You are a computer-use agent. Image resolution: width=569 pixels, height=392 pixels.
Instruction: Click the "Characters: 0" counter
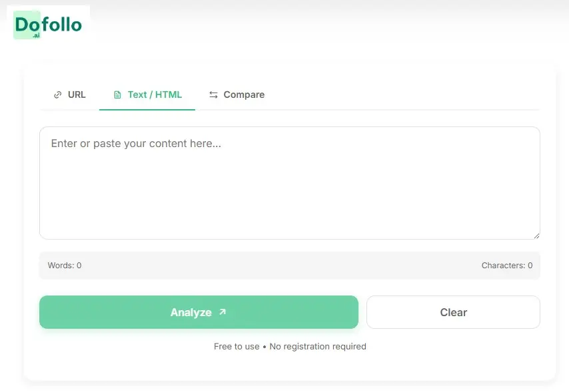[507, 265]
